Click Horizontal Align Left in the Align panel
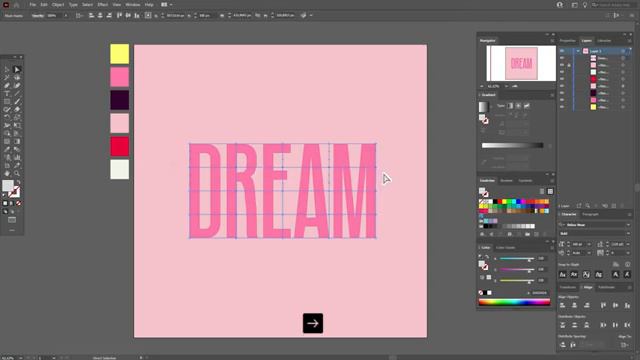This screenshot has height=360, width=640. coord(563,305)
